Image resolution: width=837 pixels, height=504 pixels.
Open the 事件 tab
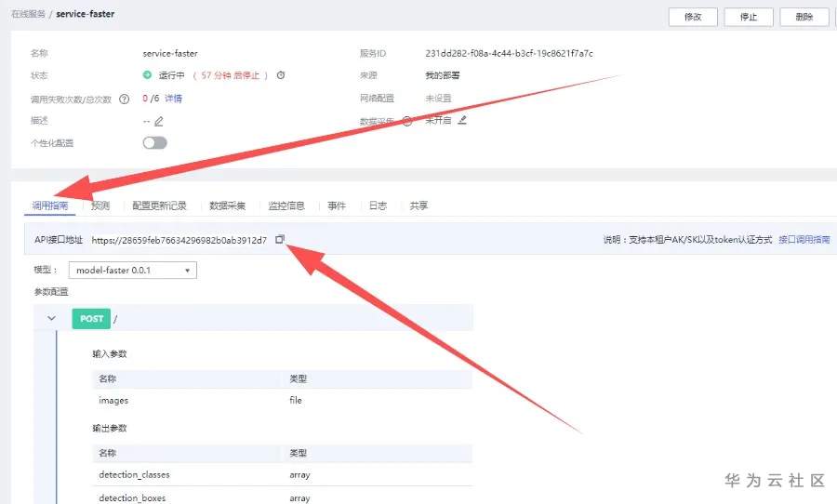337,206
